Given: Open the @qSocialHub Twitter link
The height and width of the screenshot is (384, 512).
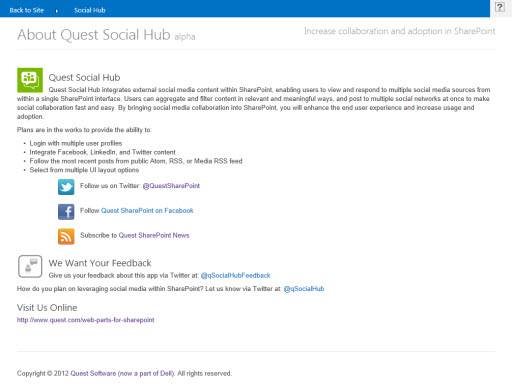Looking at the screenshot, I should [x=304, y=289].
